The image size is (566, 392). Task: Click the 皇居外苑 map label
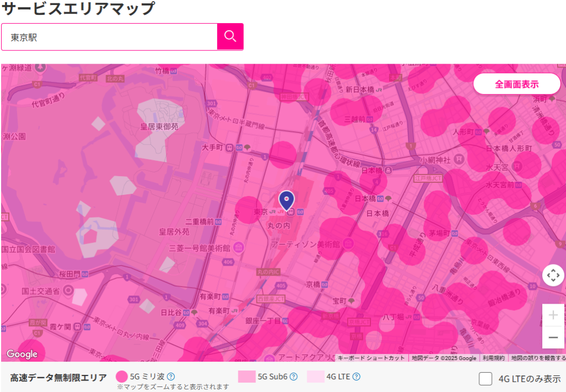click(x=174, y=232)
